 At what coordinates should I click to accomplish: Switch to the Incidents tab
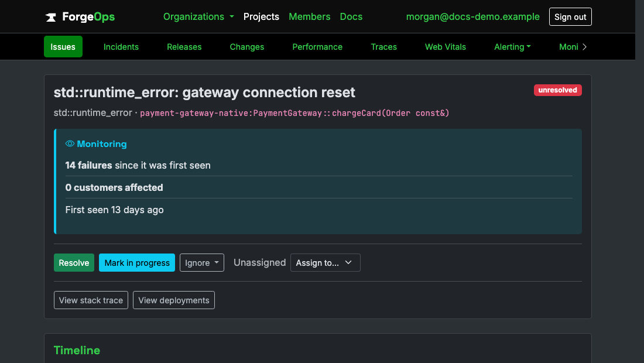(x=121, y=47)
